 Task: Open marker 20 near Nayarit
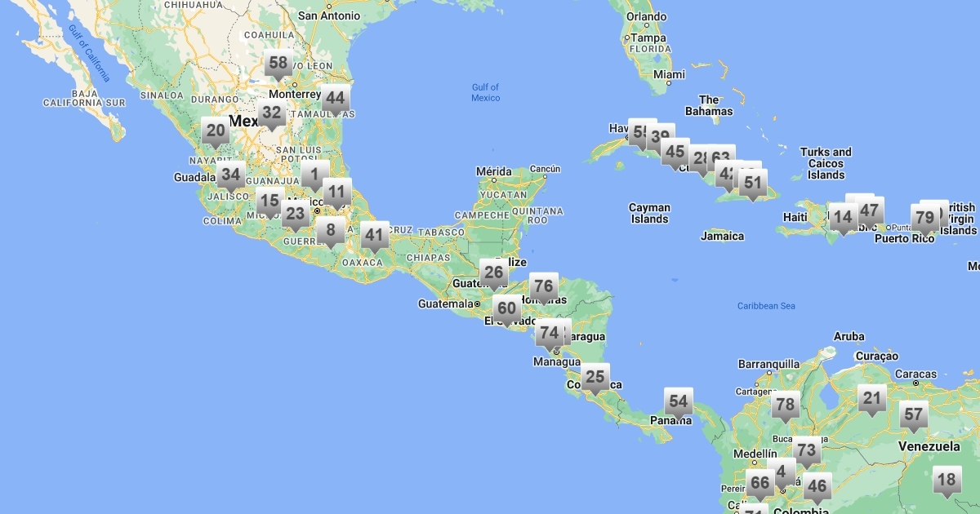[216, 131]
